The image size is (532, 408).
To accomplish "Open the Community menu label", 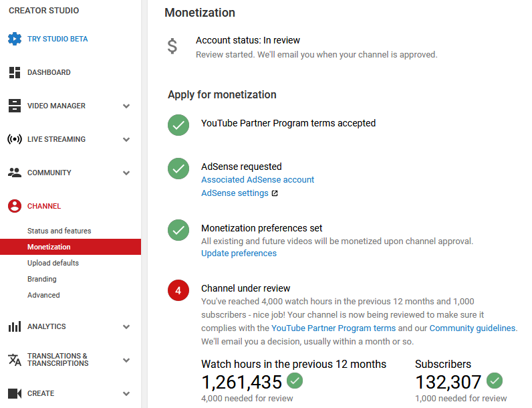I will [49, 173].
